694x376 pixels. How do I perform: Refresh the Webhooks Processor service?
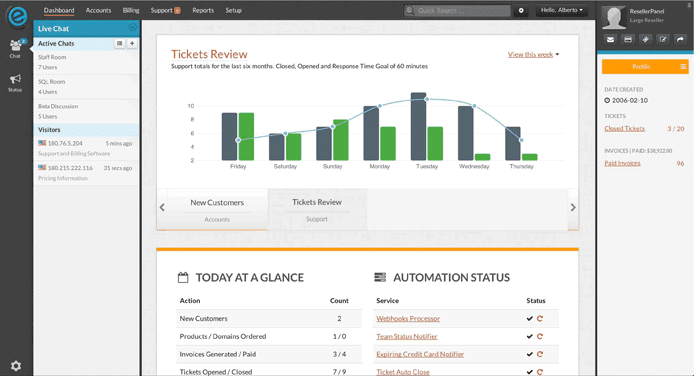(x=540, y=318)
